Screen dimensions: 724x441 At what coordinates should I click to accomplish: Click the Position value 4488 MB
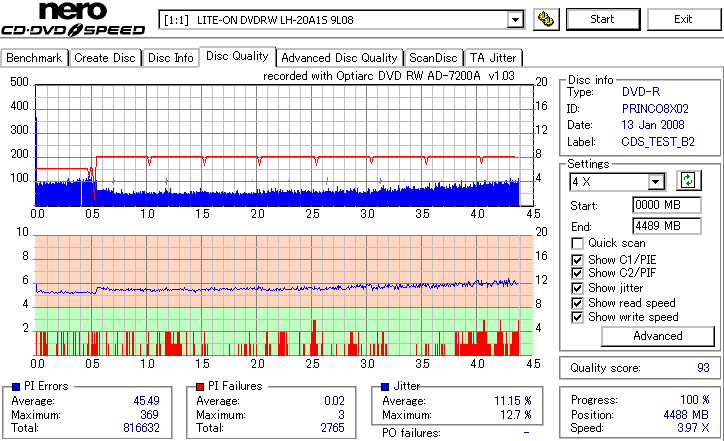click(686, 415)
